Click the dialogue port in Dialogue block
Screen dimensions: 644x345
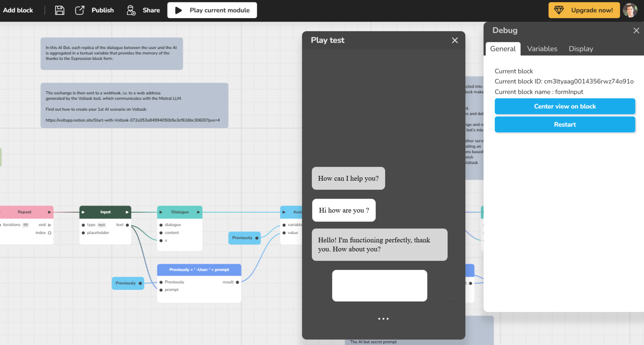(x=161, y=225)
